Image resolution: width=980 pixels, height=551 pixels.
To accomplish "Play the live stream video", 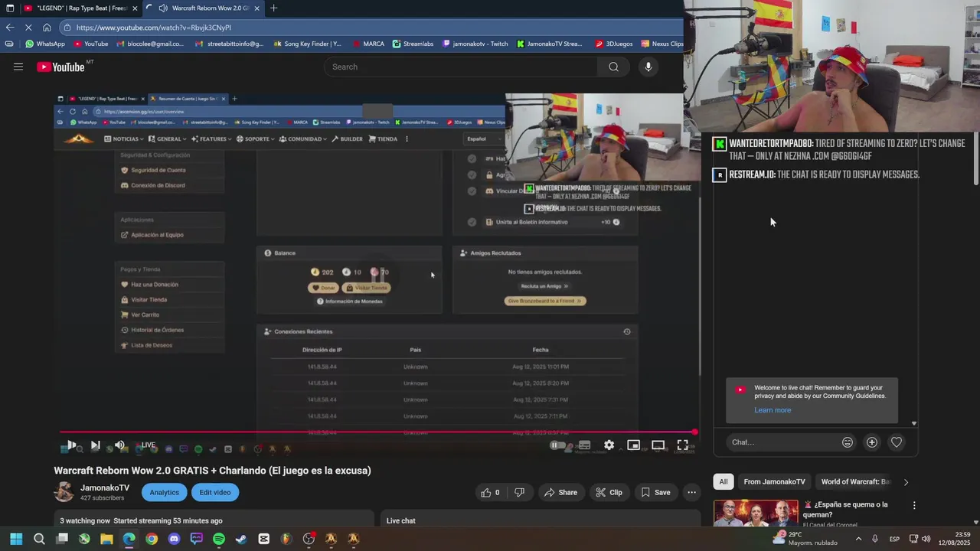I will [x=71, y=445].
